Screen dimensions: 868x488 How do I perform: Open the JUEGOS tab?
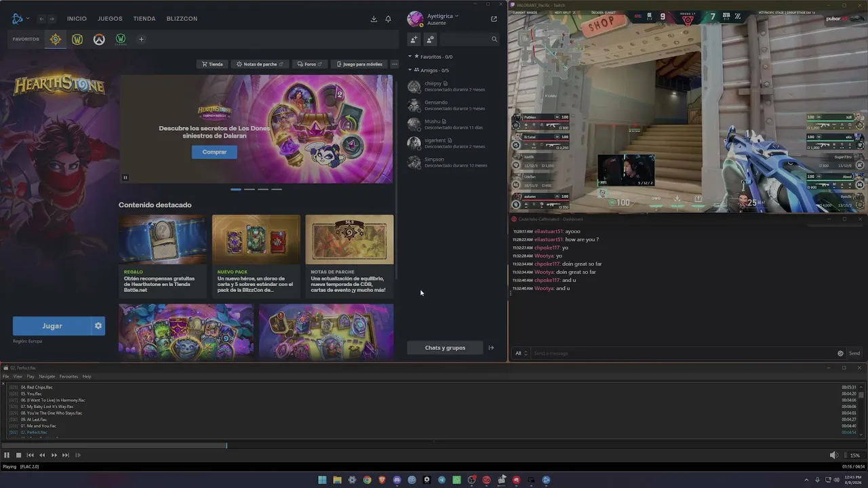coord(110,19)
